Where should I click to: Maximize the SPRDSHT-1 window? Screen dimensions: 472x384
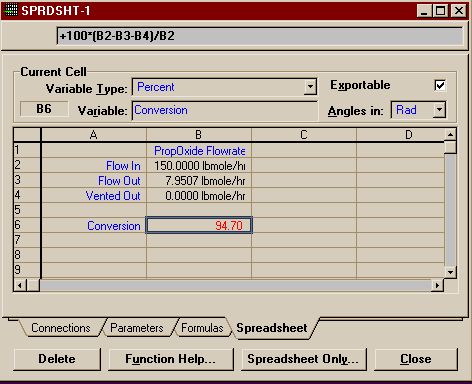click(x=440, y=11)
